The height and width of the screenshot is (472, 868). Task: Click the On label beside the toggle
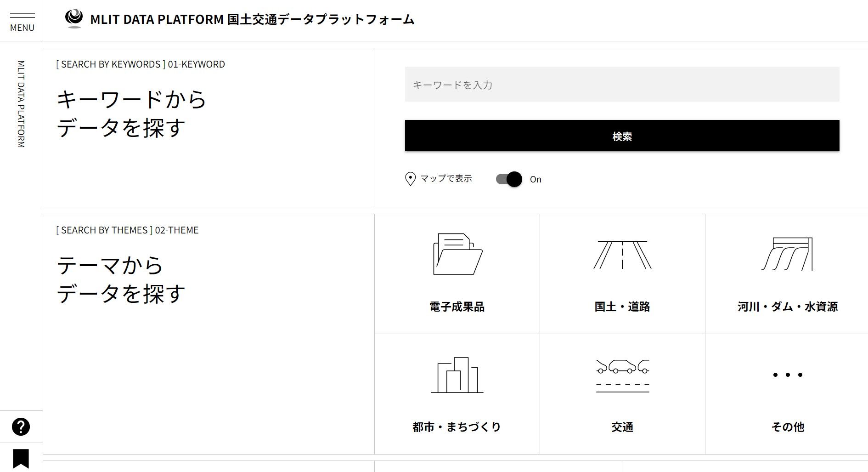535,179
